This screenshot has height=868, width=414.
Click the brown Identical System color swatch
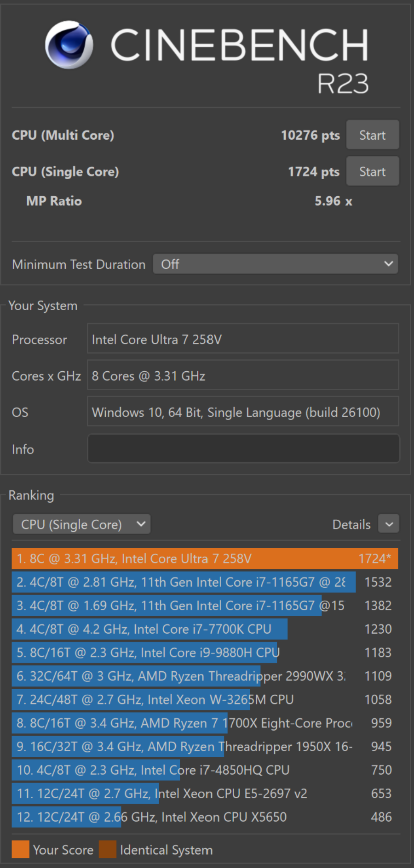pyautogui.click(x=108, y=849)
